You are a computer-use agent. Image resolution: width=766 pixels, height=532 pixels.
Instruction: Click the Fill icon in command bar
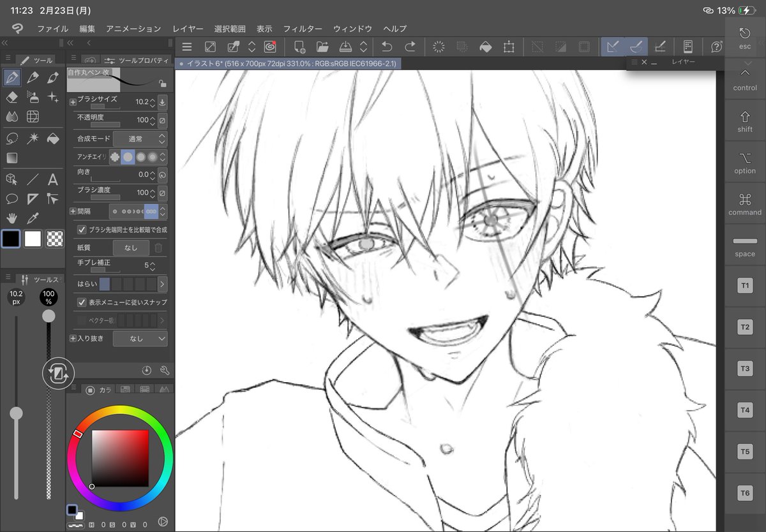(x=486, y=47)
